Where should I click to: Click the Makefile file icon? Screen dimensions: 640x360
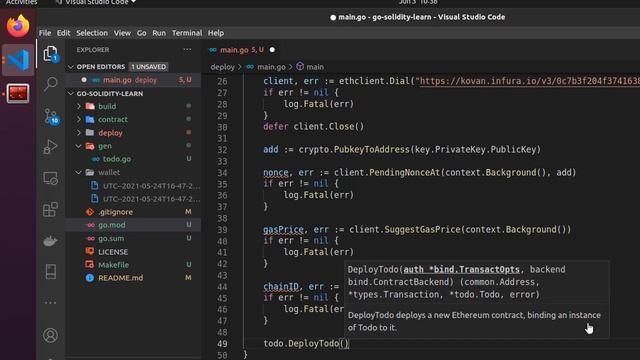point(90,264)
